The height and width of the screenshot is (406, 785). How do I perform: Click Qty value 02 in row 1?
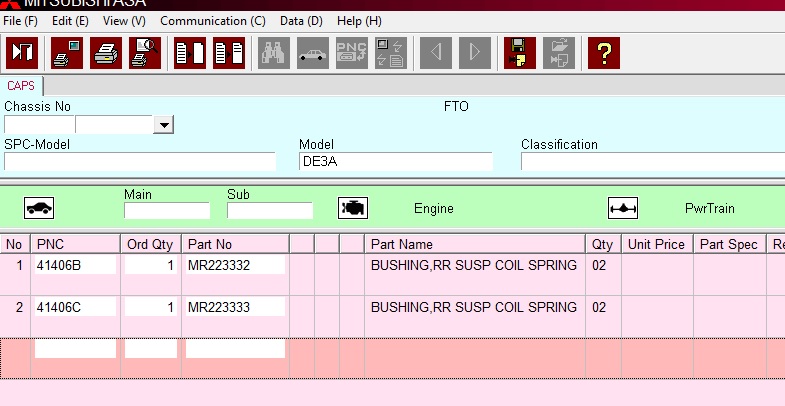(x=599, y=265)
